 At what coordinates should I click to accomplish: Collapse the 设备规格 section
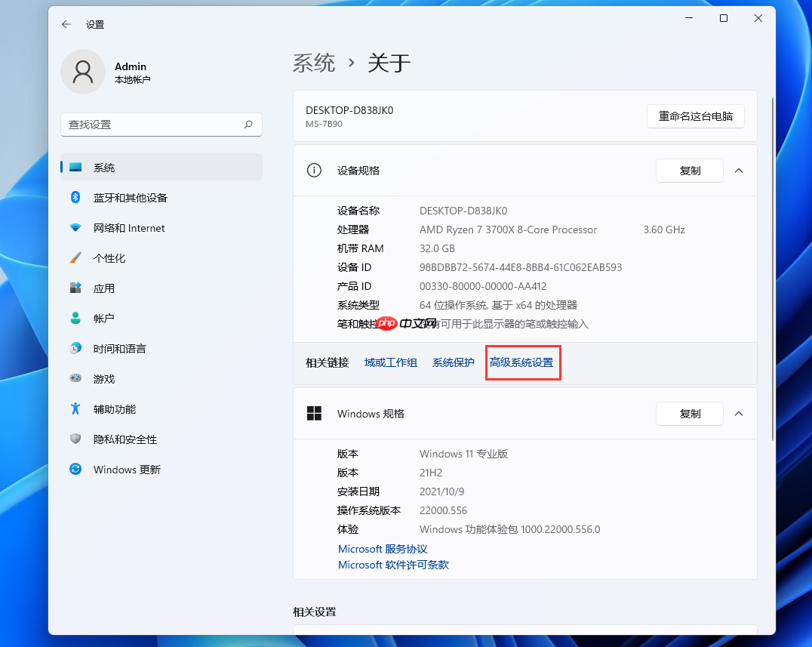[x=739, y=170]
